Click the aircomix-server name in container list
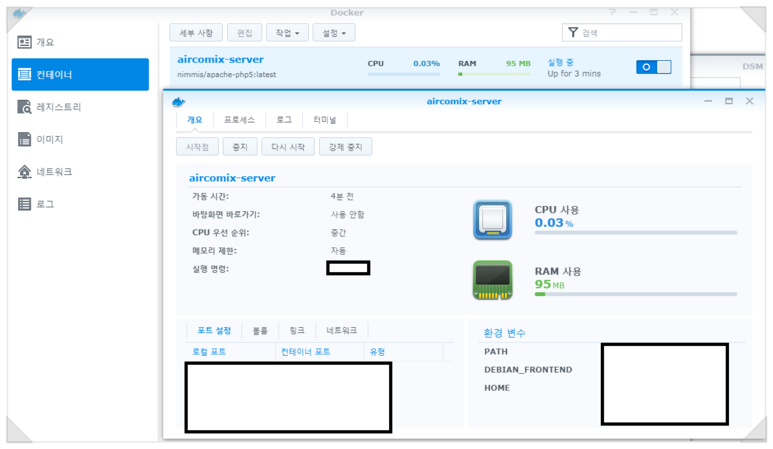 point(220,60)
